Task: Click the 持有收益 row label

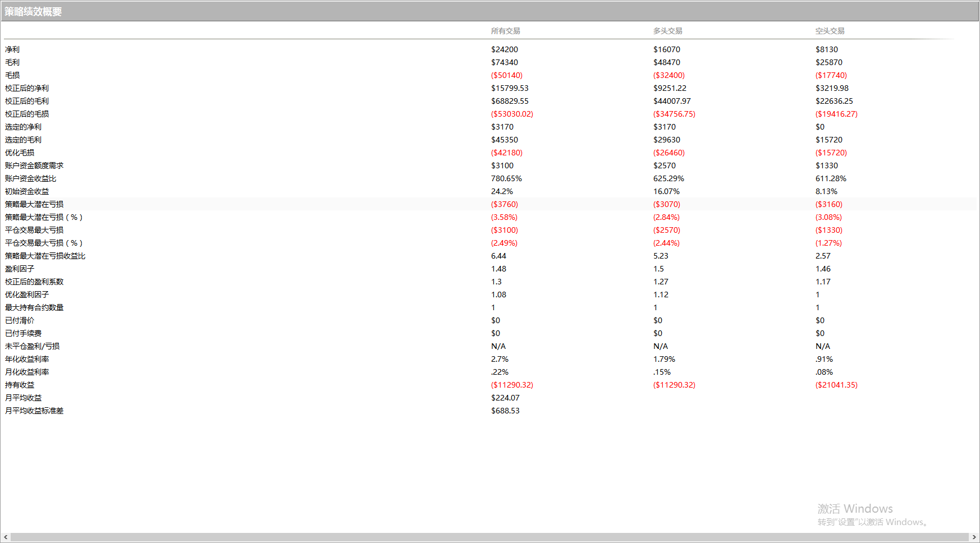Action: (x=20, y=385)
